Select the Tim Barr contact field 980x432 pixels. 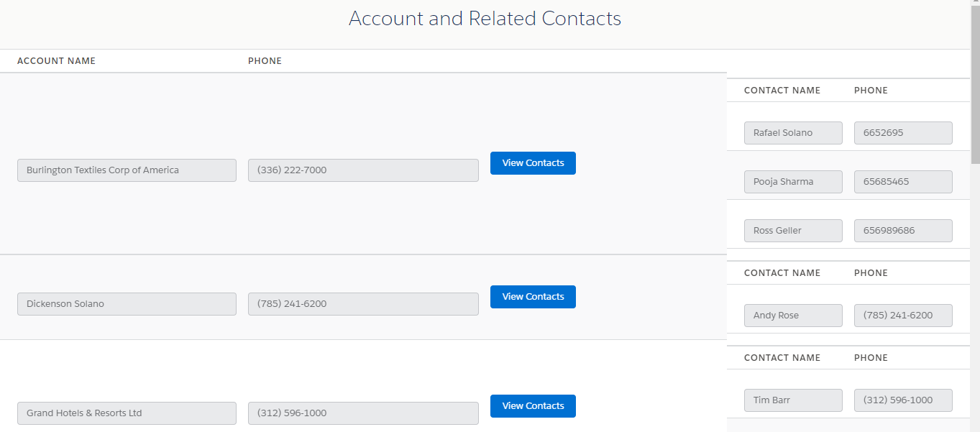click(x=793, y=400)
